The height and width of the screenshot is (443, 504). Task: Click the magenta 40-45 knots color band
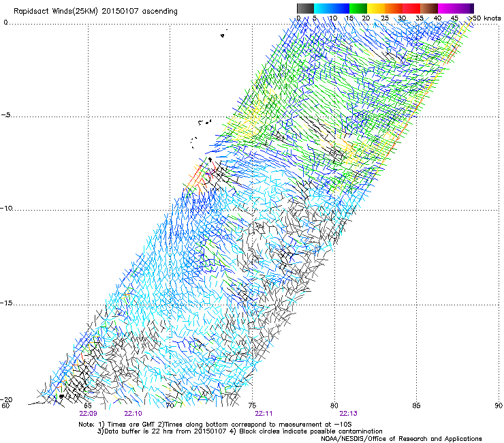447,8
